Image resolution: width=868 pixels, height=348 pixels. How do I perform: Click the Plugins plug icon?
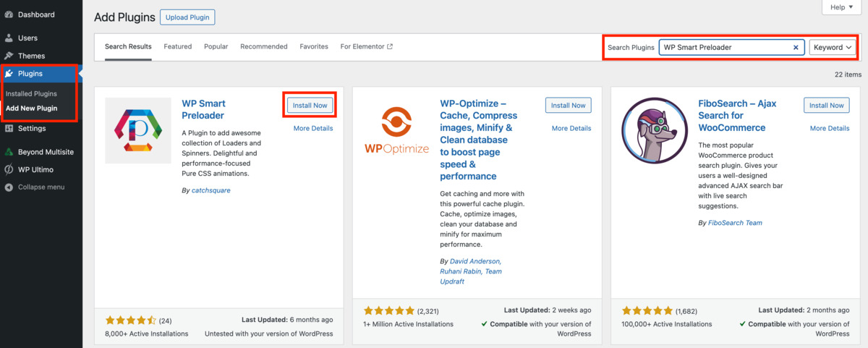point(9,74)
